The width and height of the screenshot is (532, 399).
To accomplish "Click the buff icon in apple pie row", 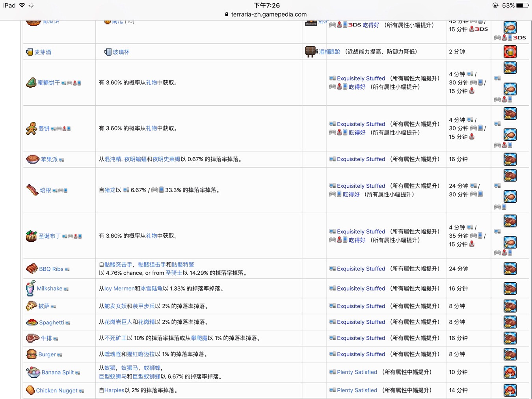I will [510, 159].
